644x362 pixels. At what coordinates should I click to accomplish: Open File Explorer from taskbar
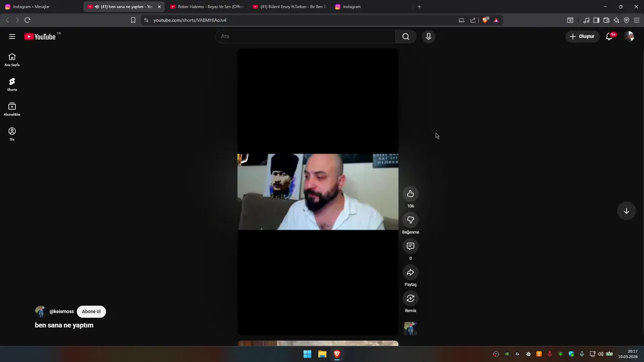(x=322, y=354)
